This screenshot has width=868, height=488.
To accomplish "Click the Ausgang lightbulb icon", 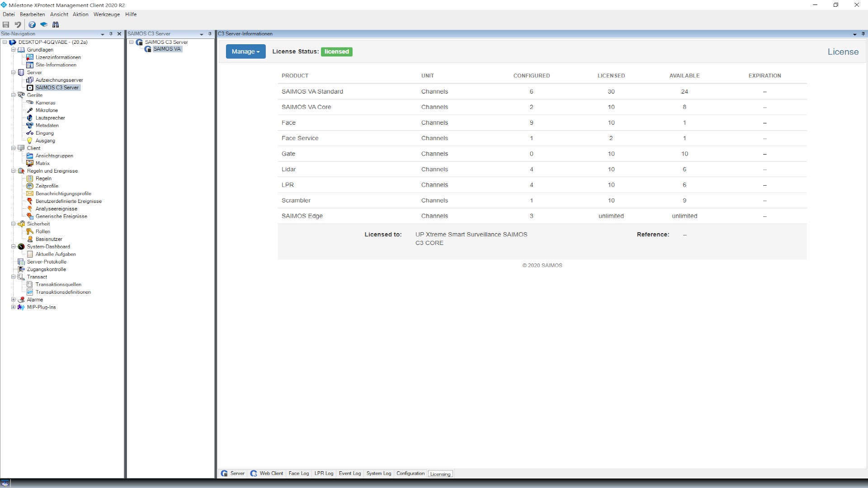I will pyautogui.click(x=30, y=141).
